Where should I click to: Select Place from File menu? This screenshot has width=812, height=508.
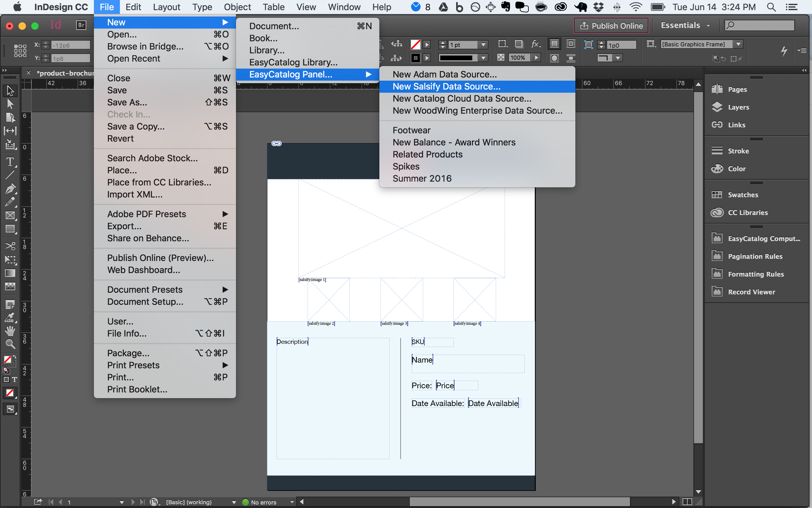(165, 170)
